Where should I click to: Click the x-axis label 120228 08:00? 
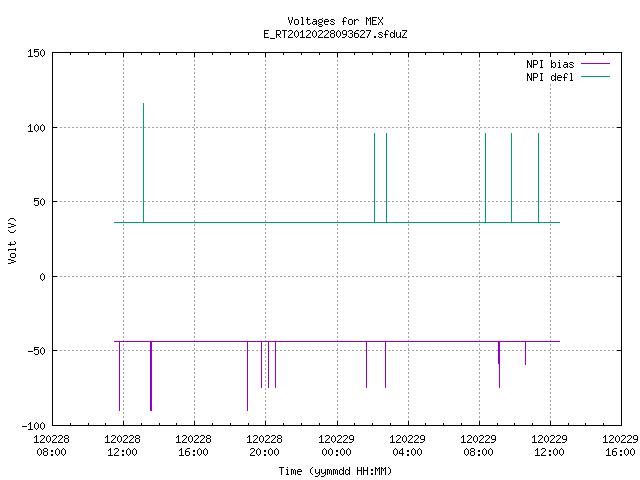pyautogui.click(x=51, y=446)
